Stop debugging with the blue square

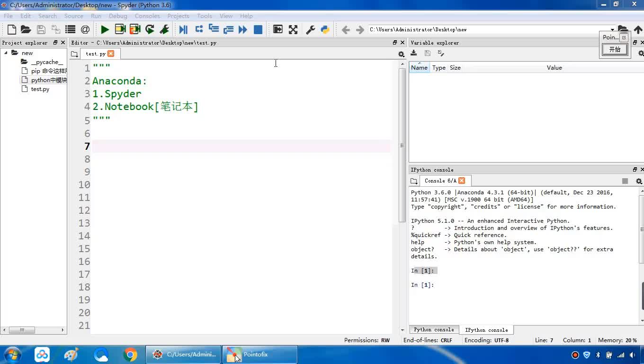[x=258, y=30]
